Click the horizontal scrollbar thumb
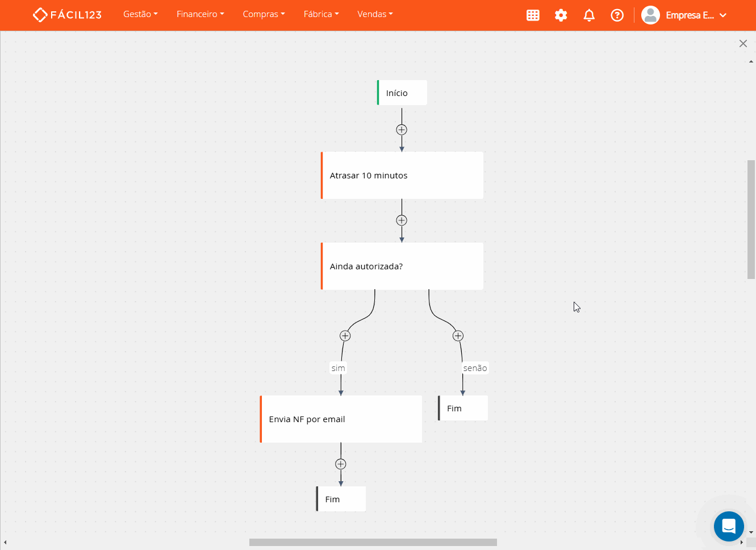The image size is (756, 550). pyautogui.click(x=373, y=543)
